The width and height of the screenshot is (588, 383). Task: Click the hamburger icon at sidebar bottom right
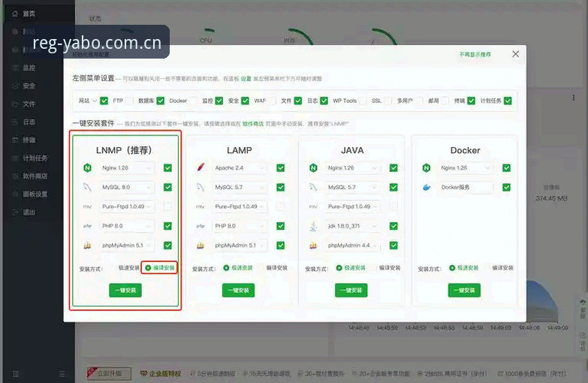tap(62, 374)
